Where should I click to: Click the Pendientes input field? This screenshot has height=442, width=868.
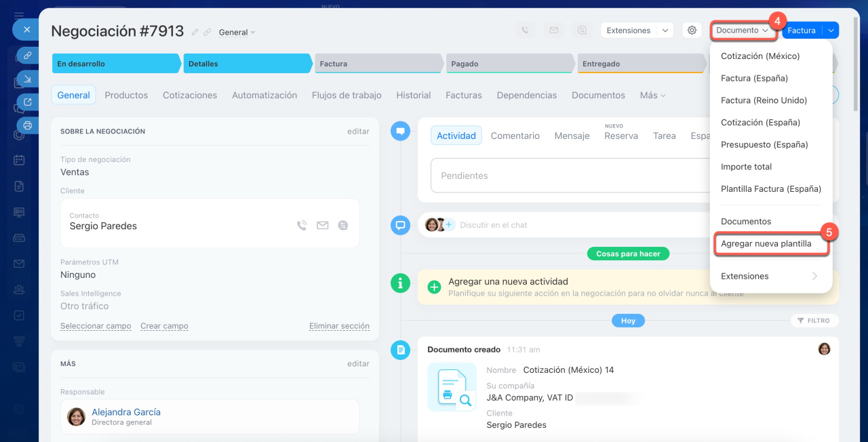(x=570, y=176)
